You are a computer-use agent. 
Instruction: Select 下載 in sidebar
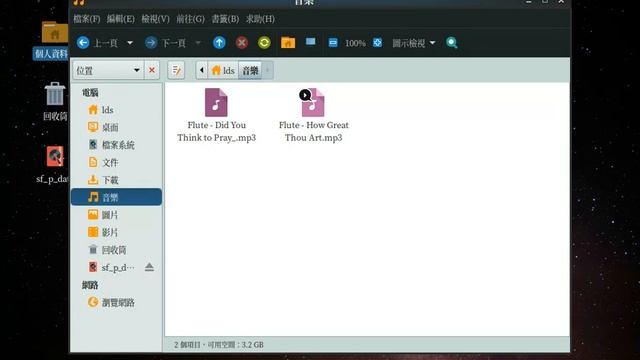point(116,180)
